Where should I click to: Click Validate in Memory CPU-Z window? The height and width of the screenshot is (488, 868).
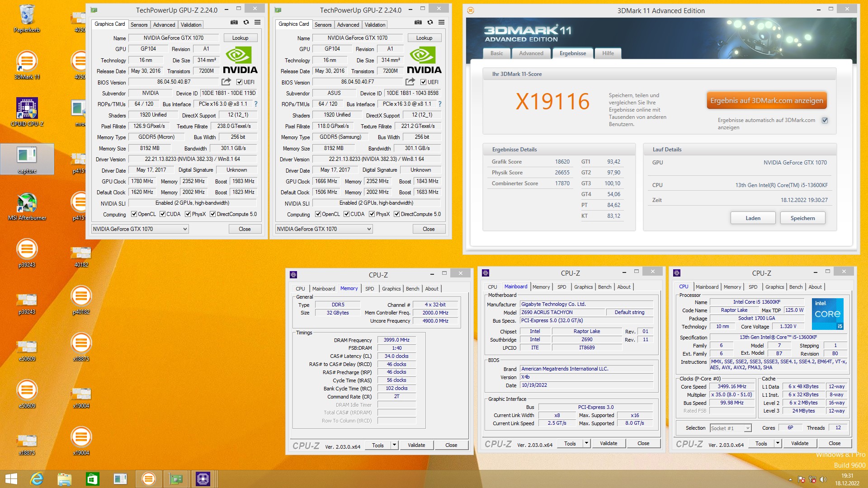click(416, 445)
